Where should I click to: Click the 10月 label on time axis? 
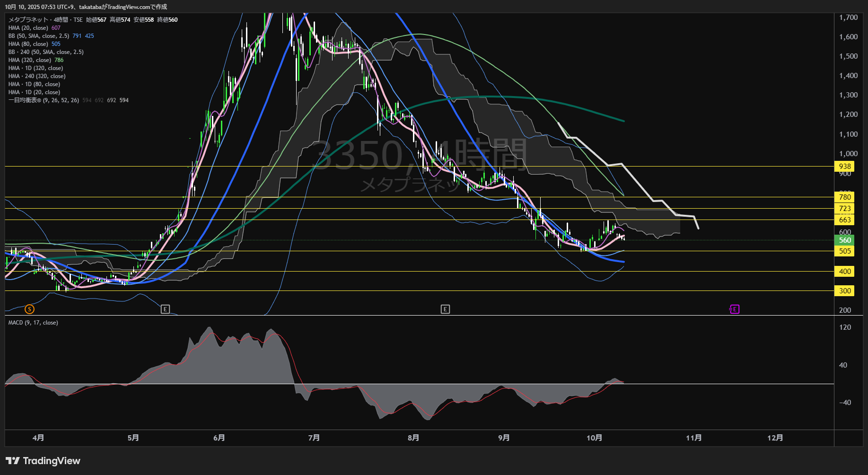pyautogui.click(x=594, y=438)
